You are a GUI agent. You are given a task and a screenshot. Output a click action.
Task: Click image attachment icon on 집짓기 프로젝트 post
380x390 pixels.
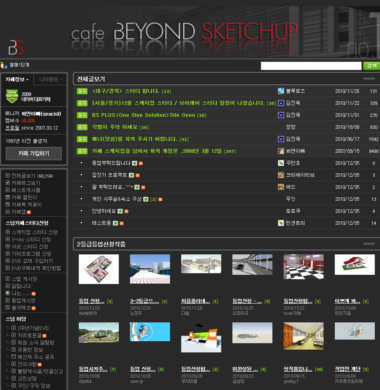pos(131,175)
